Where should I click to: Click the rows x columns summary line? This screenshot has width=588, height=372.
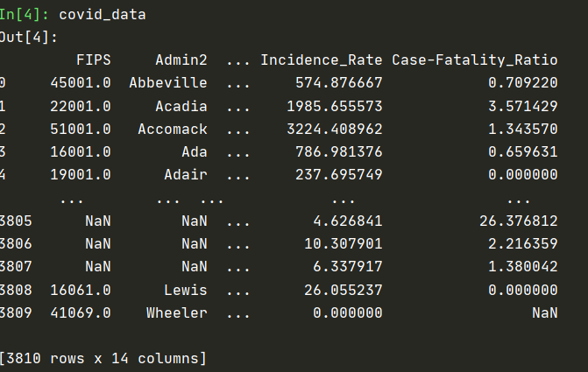click(x=103, y=357)
